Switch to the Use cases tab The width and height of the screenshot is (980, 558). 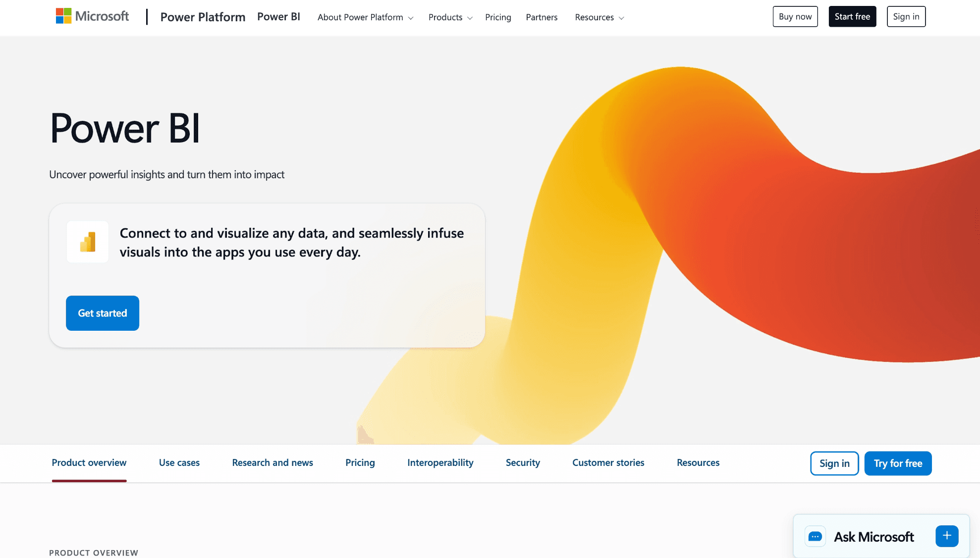click(x=179, y=462)
